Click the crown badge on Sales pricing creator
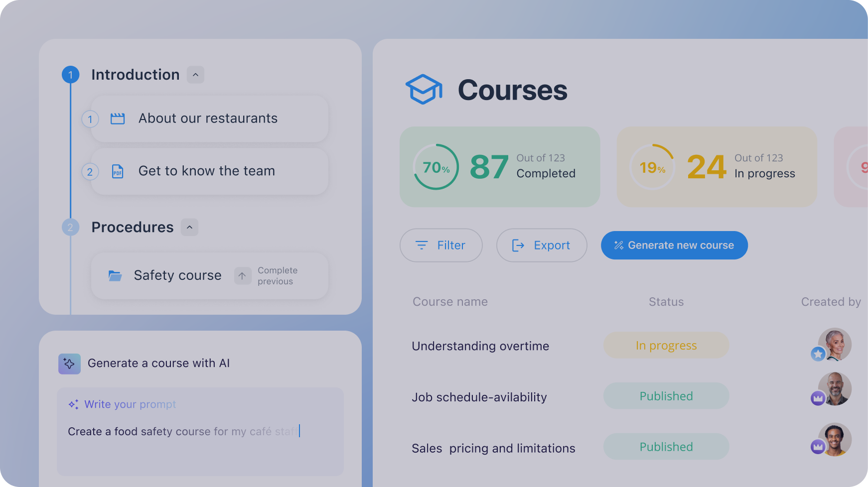 (x=818, y=447)
